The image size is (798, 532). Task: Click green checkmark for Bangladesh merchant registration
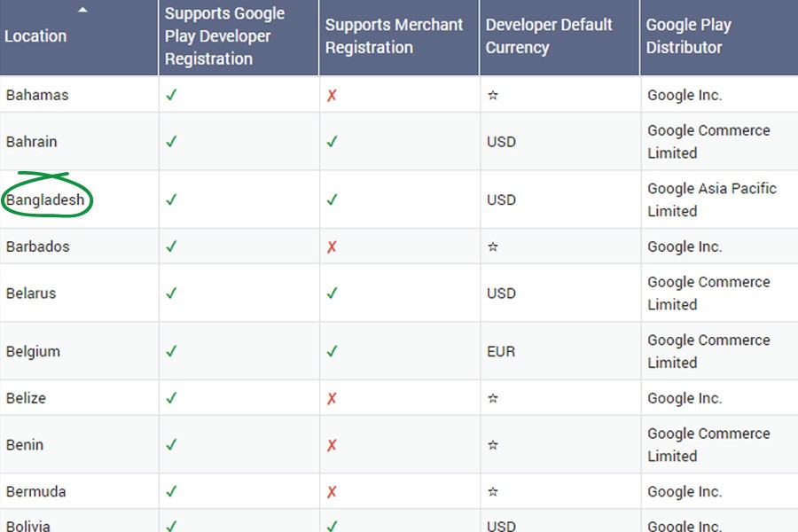(332, 199)
